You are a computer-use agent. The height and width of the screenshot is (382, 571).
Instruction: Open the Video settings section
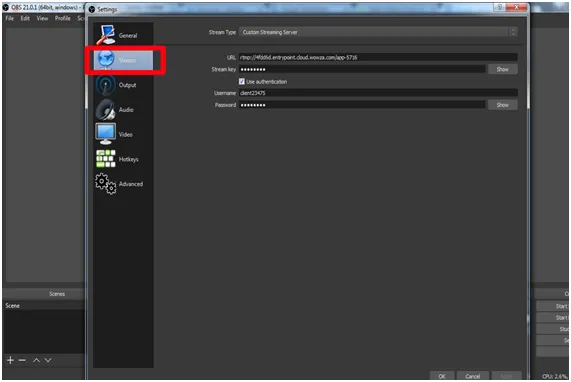click(123, 134)
